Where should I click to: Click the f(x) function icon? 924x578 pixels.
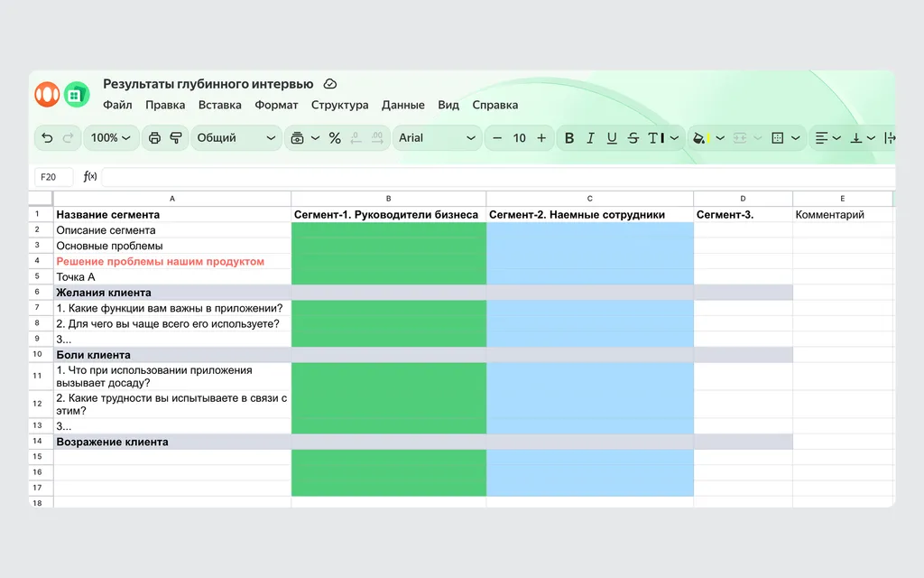click(x=90, y=176)
